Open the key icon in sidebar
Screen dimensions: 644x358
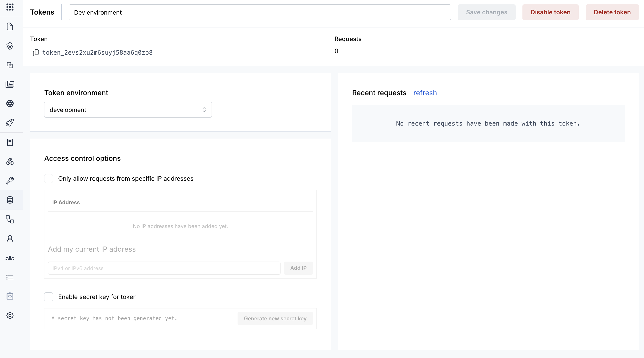coord(10,181)
